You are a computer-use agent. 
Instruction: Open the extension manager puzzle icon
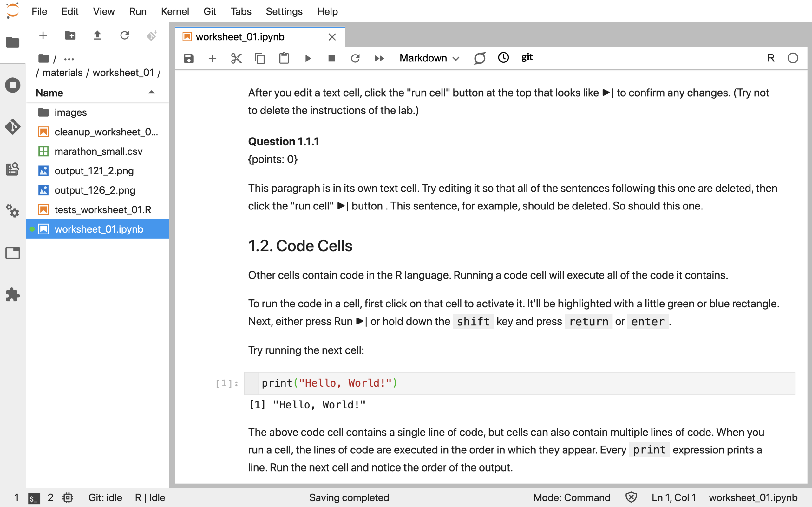click(13, 295)
